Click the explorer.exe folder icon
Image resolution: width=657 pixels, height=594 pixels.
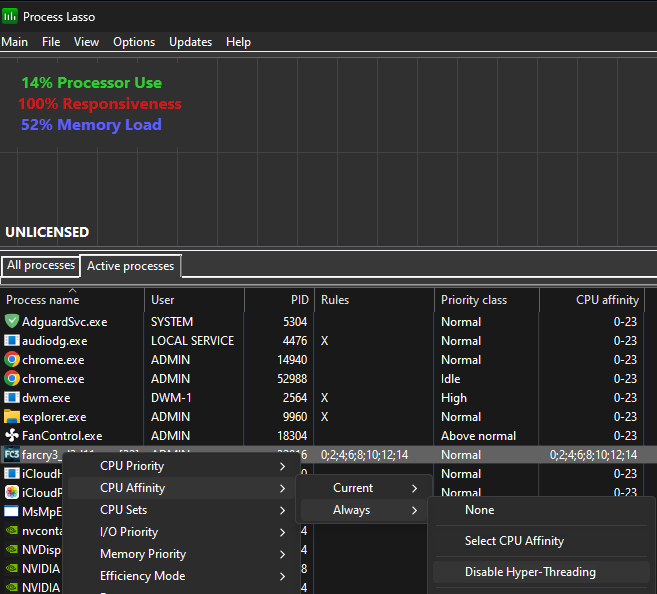(x=12, y=416)
